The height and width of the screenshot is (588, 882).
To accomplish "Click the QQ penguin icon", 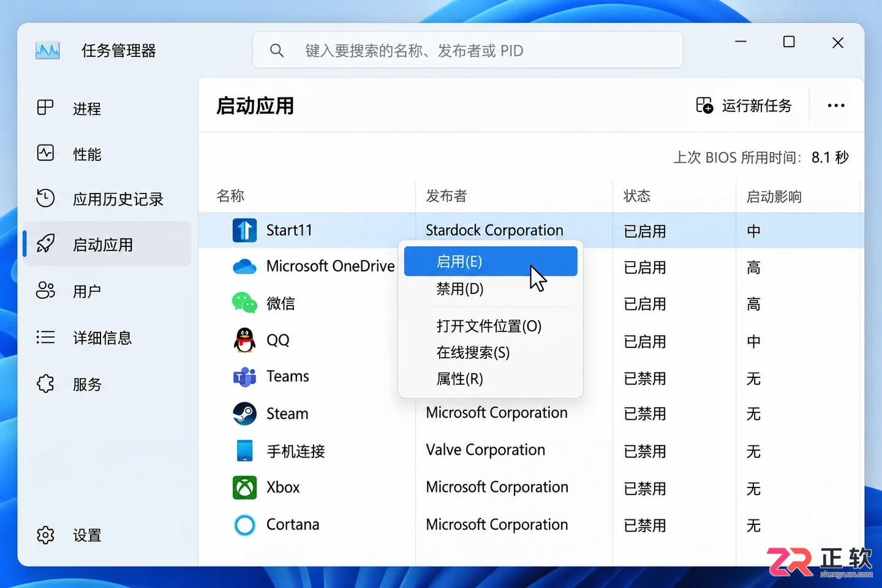I will click(244, 340).
